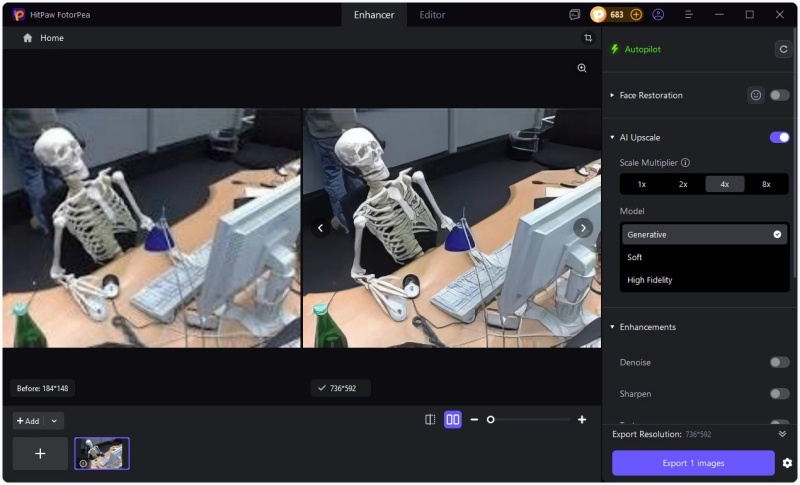Image resolution: width=800 pixels, height=485 pixels.
Task: Toggle the Face Restoration switch
Action: click(780, 95)
